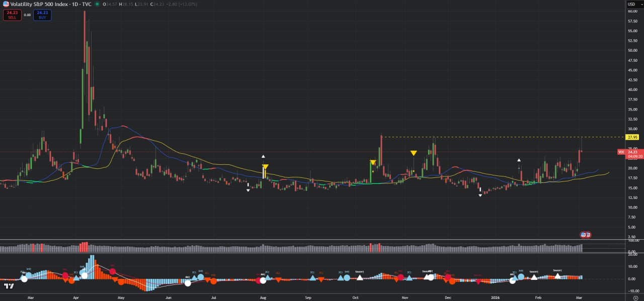Click the 0.00 spread value between Sell and Buy
Image resolution: width=644 pixels, height=301 pixels.
tap(27, 15)
